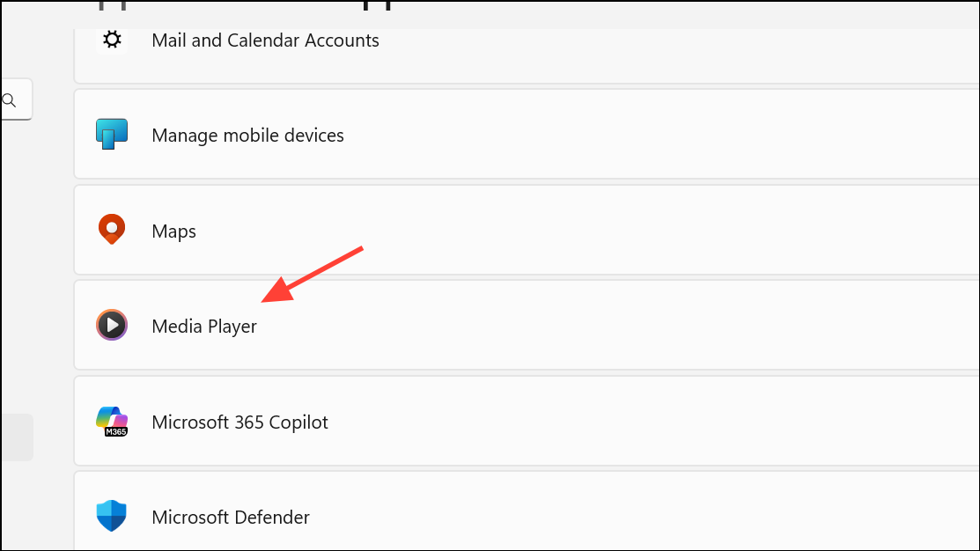Select the Maps app list row
Image resolution: width=980 pixels, height=551 pixels.
[x=527, y=230]
